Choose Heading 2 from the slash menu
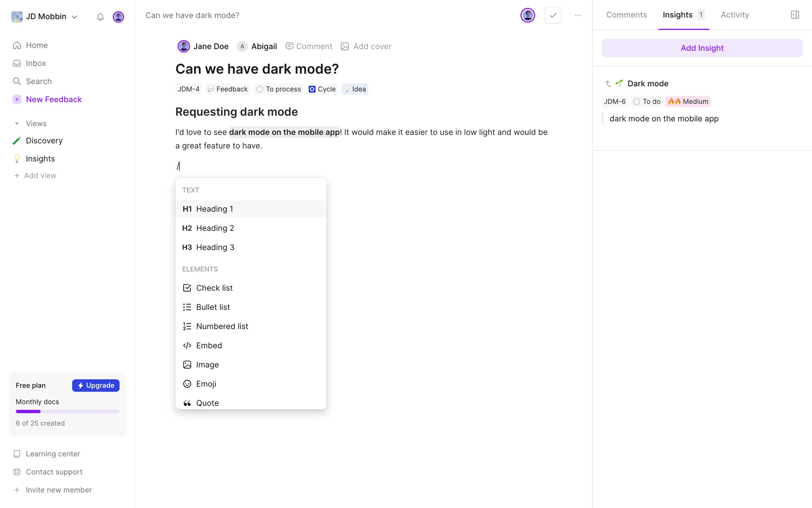812x508 pixels. tap(215, 228)
